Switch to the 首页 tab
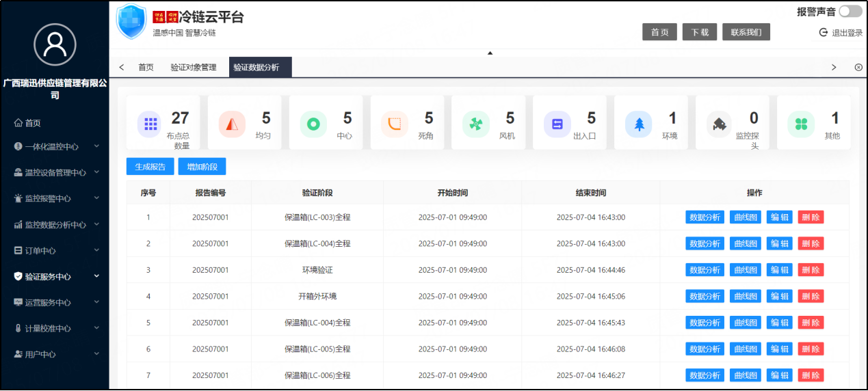The width and height of the screenshot is (868, 391). [146, 67]
